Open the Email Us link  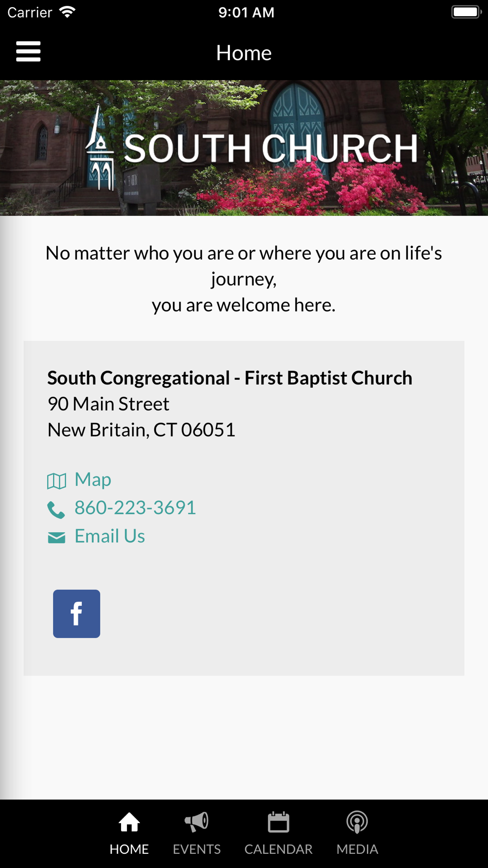coord(110,536)
